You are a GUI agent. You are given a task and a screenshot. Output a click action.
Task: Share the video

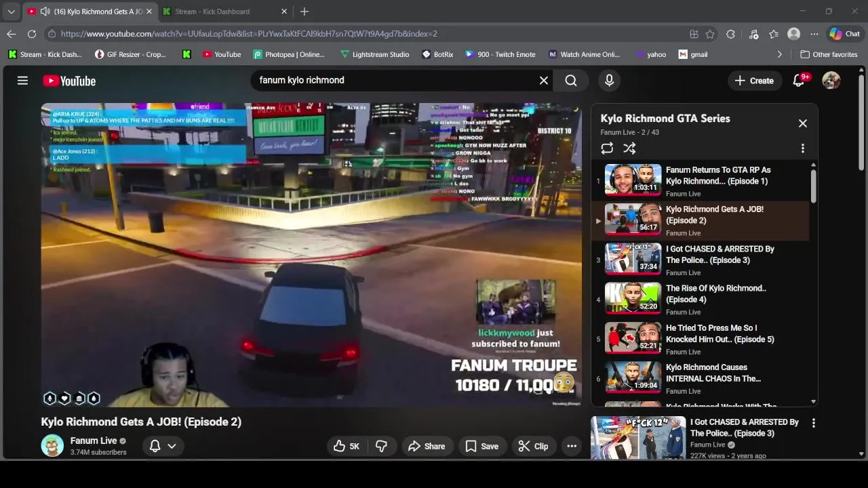(427, 446)
